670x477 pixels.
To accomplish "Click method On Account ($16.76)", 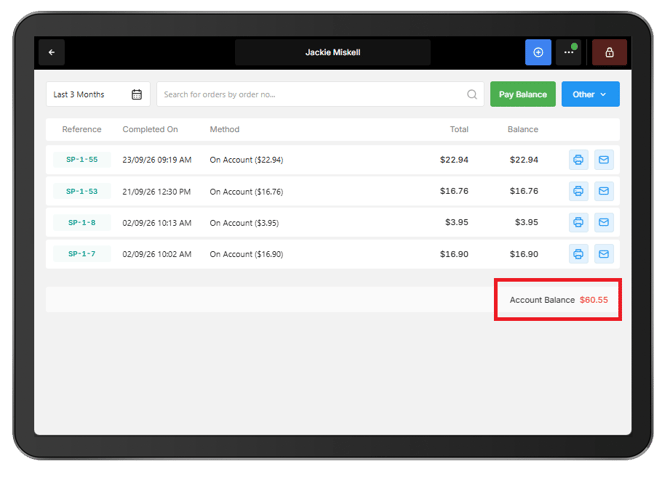I will pos(246,191).
